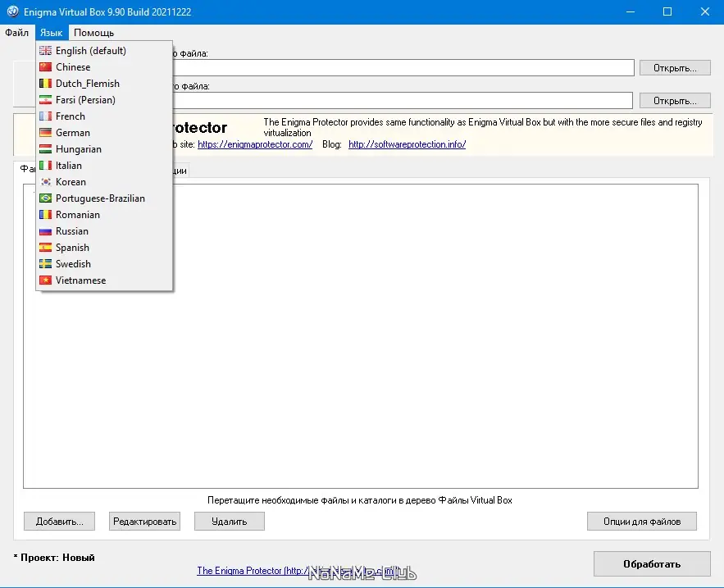
Task: Open the enigmaprotector.com link
Action: [x=255, y=144]
